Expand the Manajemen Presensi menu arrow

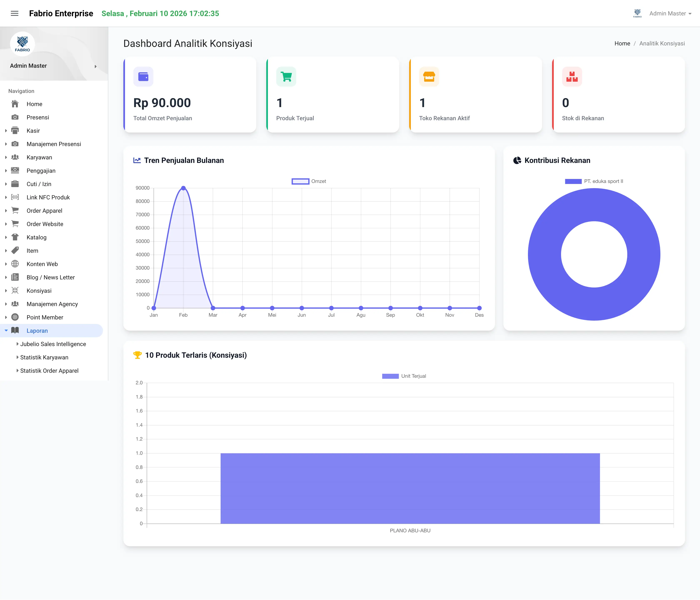pos(6,144)
